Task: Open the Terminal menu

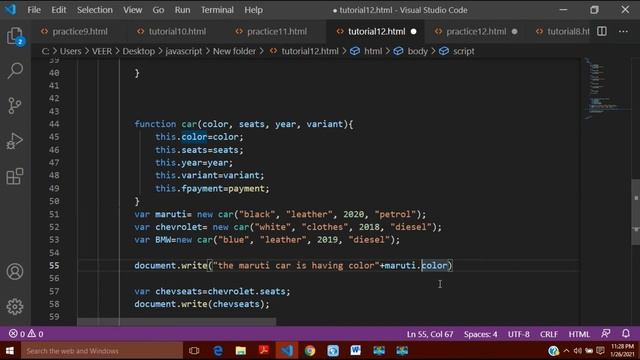Action: click(217, 10)
